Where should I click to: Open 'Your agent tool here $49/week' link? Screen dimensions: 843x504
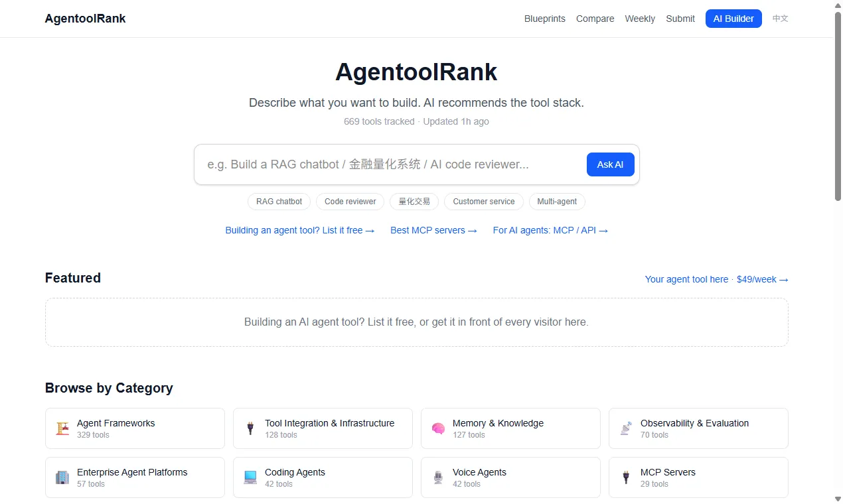(716, 279)
